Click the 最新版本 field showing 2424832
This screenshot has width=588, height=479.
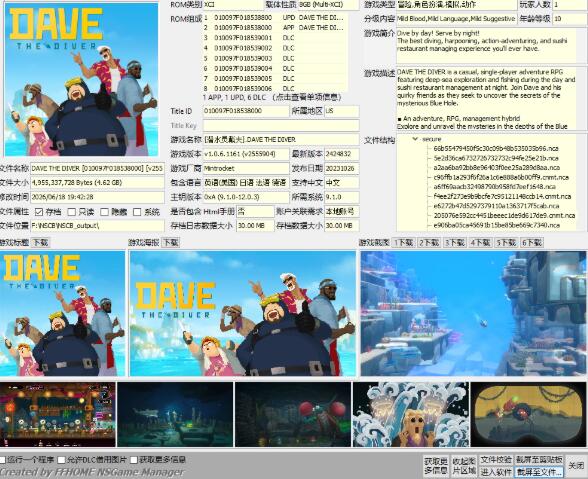[x=342, y=154]
